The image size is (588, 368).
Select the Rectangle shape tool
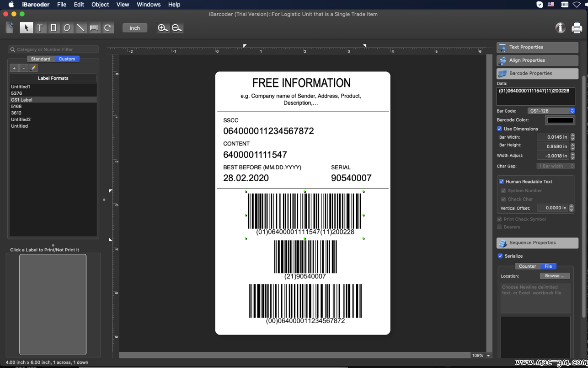pyautogui.click(x=53, y=28)
